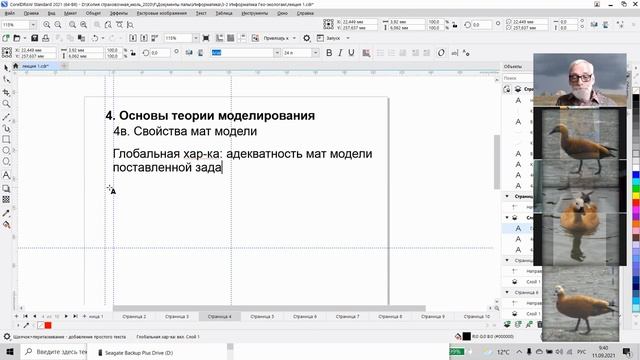Image resolution: width=640 pixels, height=360 pixels.
Task: Go to the next page arrow
Action: pos(66,316)
